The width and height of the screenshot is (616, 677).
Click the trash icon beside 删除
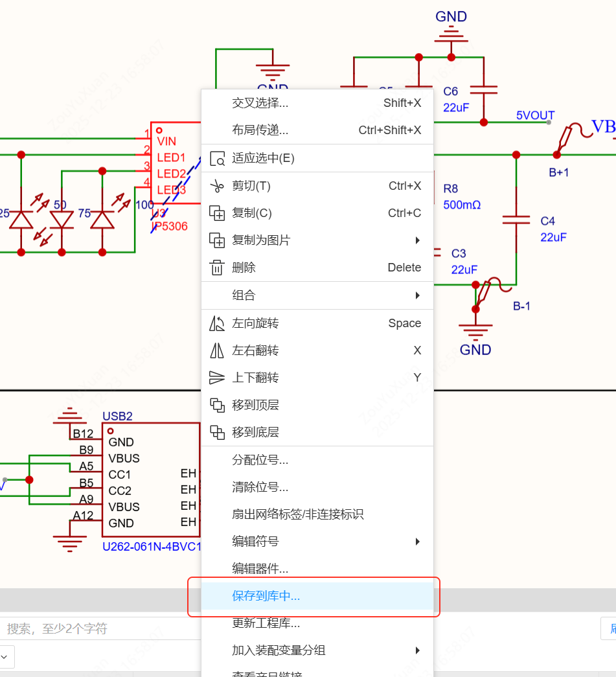pyautogui.click(x=217, y=268)
